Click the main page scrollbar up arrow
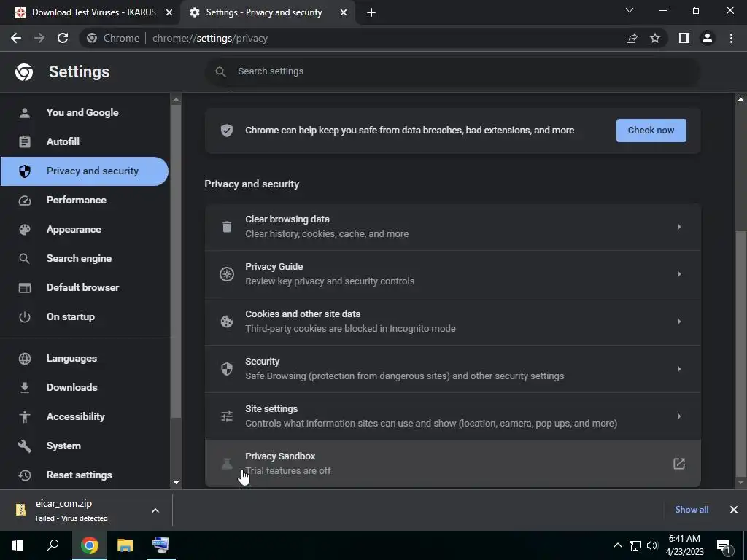The width and height of the screenshot is (747, 560). [x=740, y=99]
